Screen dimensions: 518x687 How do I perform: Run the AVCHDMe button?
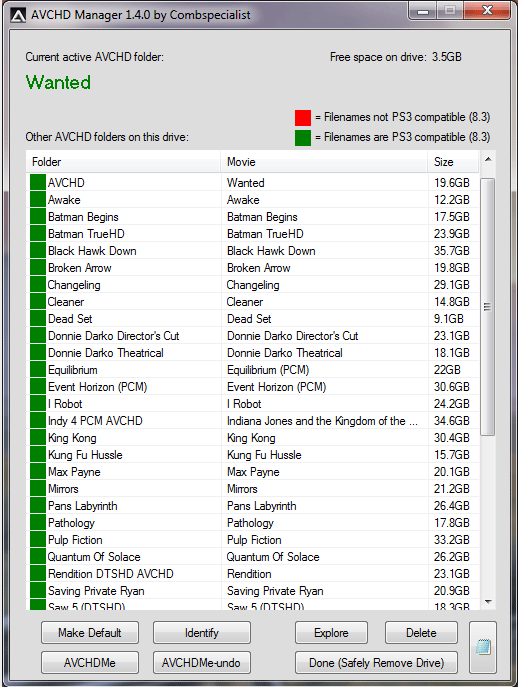pos(90,662)
